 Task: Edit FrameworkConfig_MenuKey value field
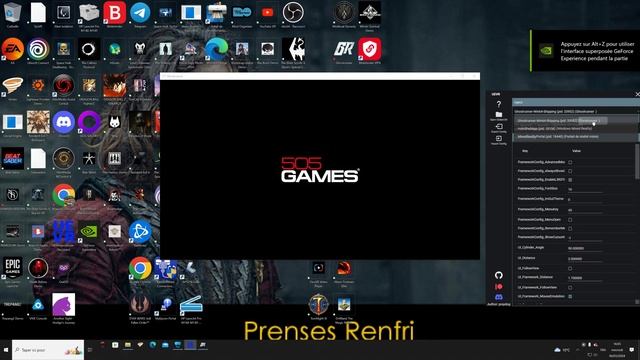tap(584, 210)
